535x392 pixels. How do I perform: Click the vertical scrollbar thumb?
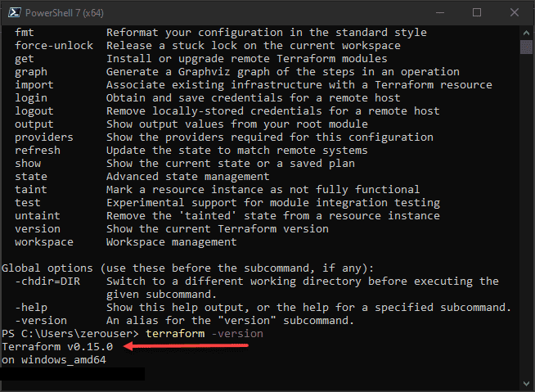point(527,46)
